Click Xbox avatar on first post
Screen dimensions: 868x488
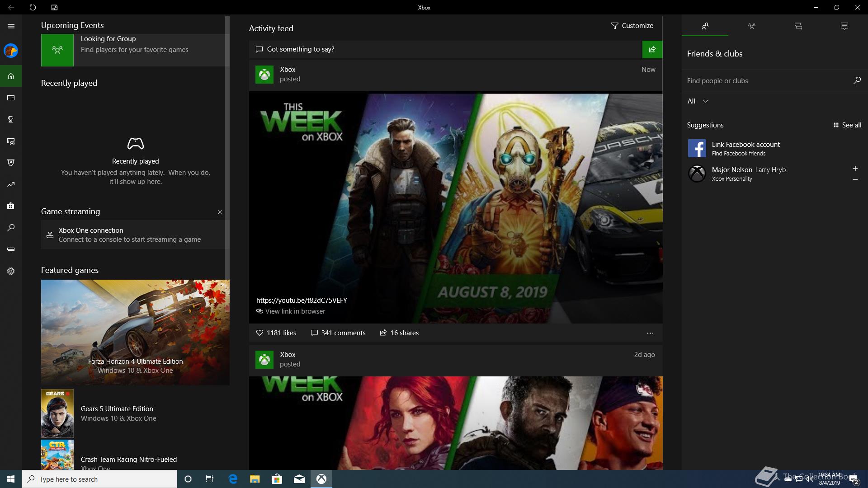[264, 75]
